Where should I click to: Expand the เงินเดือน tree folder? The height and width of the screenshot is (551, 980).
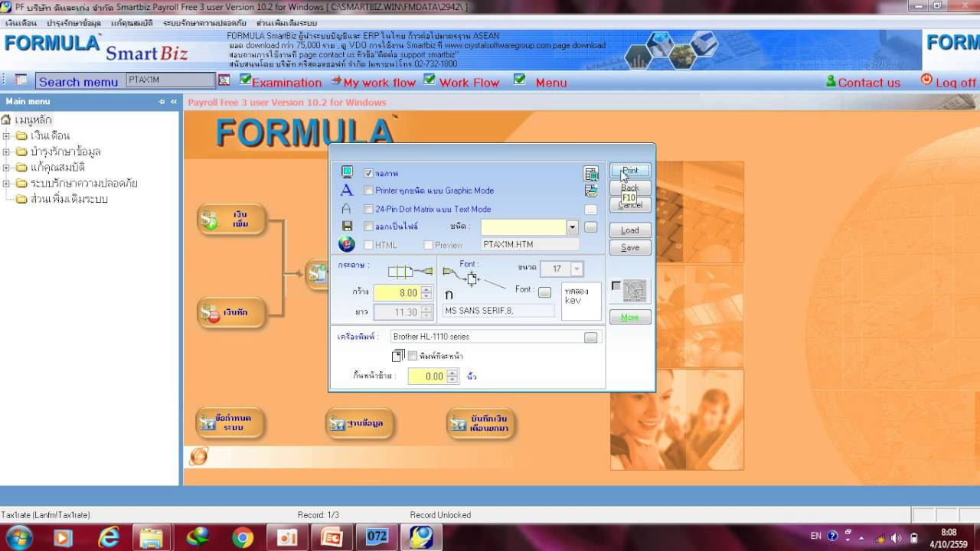pyautogui.click(x=6, y=136)
